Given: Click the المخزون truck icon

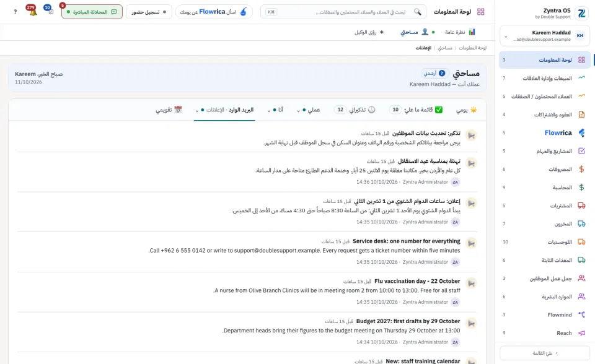Looking at the screenshot, I should 581,223.
